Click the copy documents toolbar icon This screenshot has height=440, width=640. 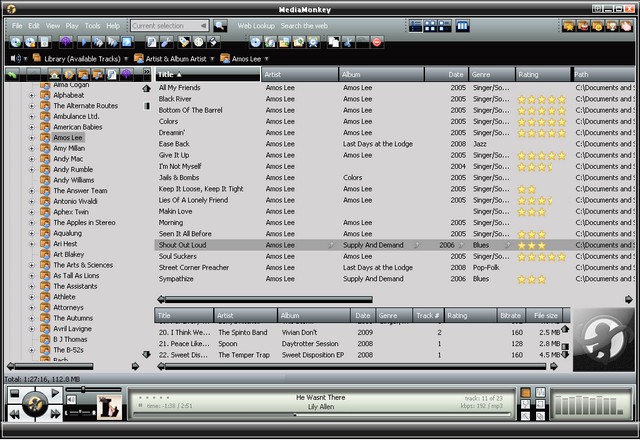coord(333,42)
